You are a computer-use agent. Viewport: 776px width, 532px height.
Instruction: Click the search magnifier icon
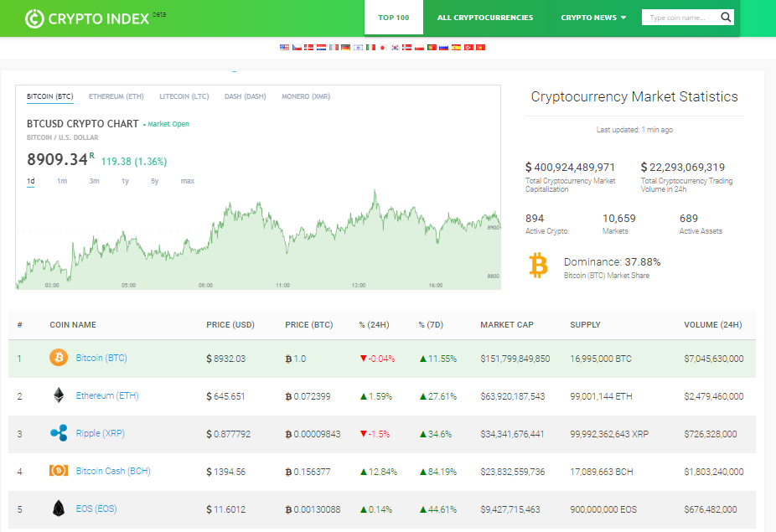[x=726, y=17]
